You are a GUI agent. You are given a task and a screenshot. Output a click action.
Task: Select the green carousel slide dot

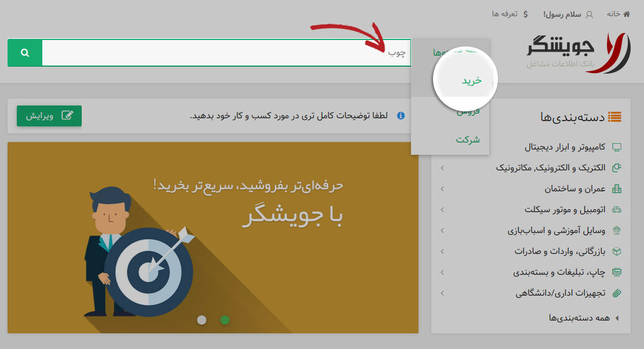coord(225,320)
